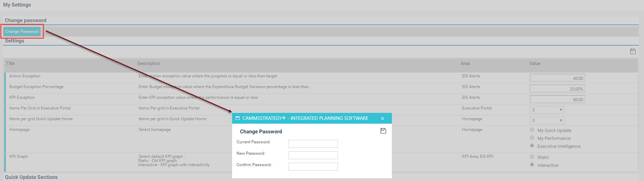
Task: Focus the Current Password field
Action: pyautogui.click(x=313, y=144)
